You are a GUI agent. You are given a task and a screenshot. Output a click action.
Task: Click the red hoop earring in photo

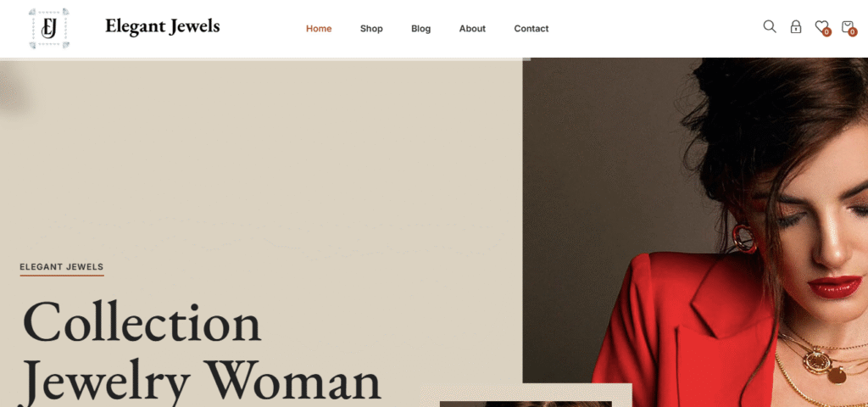(x=744, y=238)
